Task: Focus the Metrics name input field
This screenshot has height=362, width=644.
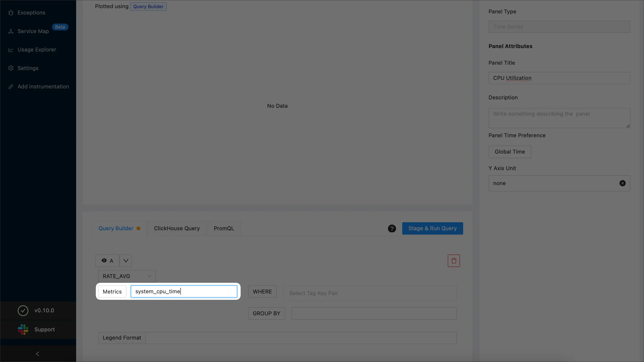Action: coord(184,291)
